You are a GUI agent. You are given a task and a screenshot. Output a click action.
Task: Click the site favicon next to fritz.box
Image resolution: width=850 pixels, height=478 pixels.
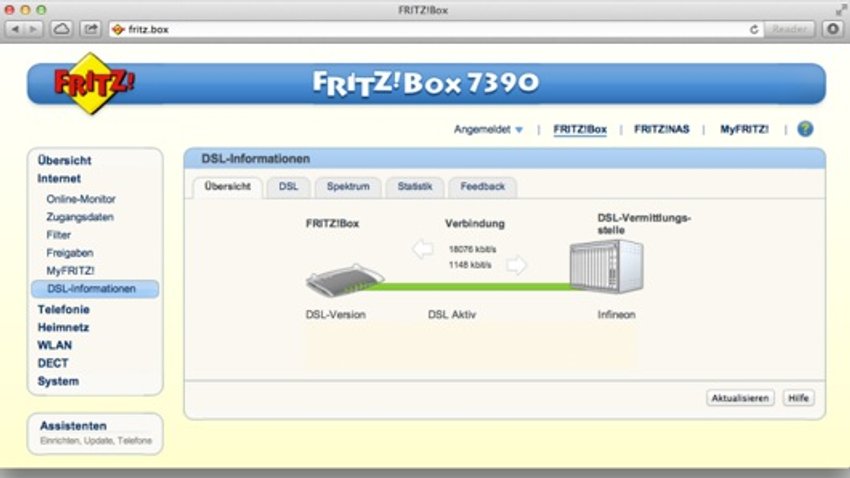click(118, 30)
